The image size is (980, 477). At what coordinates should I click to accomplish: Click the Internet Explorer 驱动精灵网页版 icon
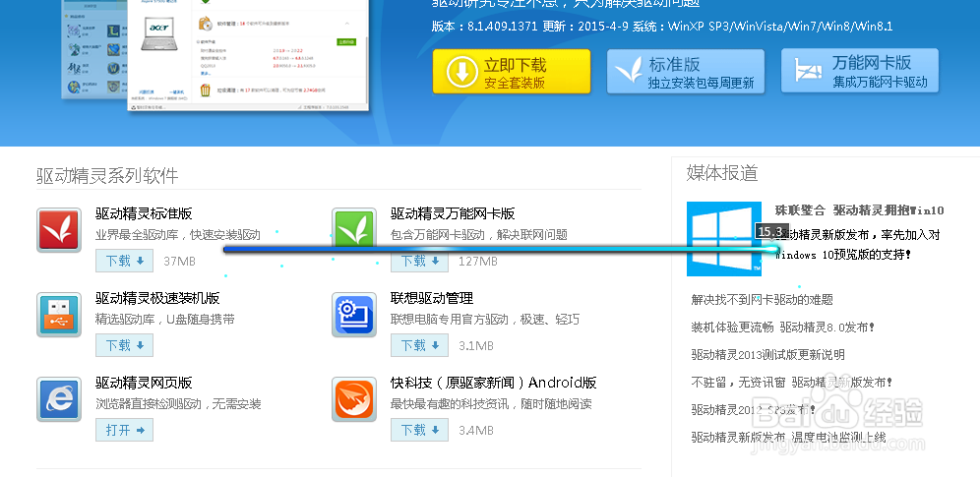tap(59, 399)
